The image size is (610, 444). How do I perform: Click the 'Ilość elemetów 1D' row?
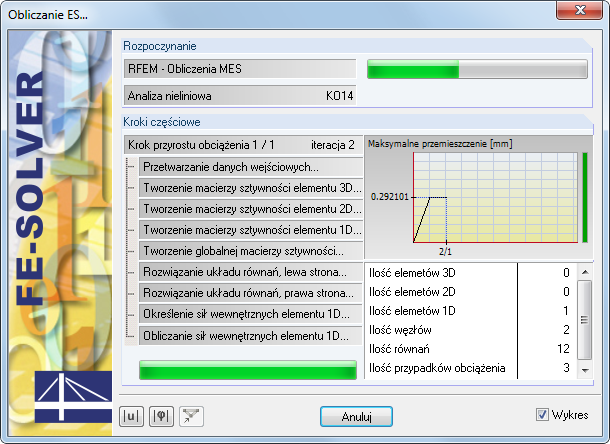point(470,311)
